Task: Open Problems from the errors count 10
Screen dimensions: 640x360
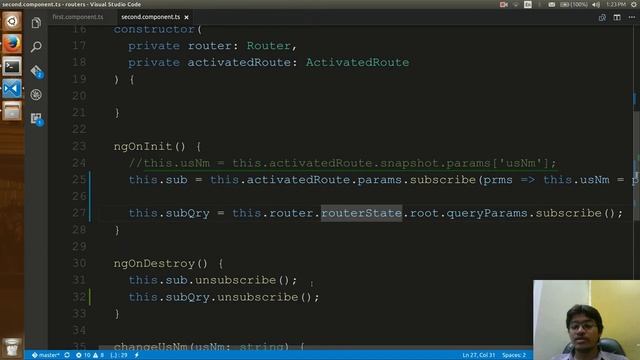Action: [x=83, y=355]
